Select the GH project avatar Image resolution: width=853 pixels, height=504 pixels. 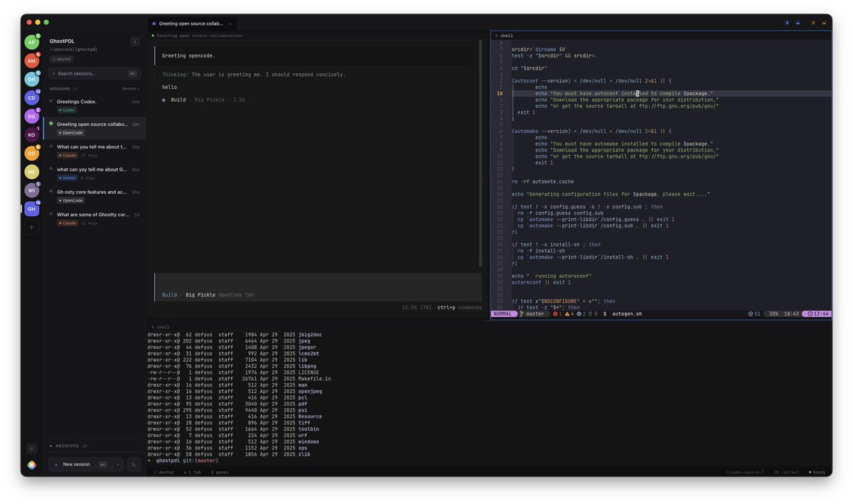31,209
